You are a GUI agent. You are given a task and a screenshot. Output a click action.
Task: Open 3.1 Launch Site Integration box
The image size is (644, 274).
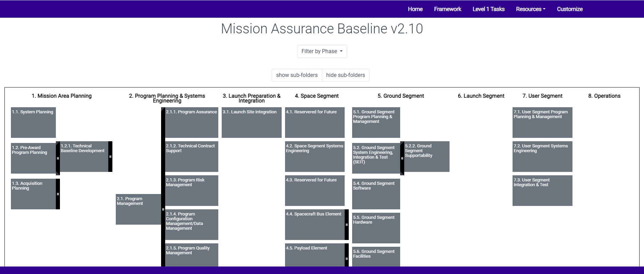coord(252,123)
